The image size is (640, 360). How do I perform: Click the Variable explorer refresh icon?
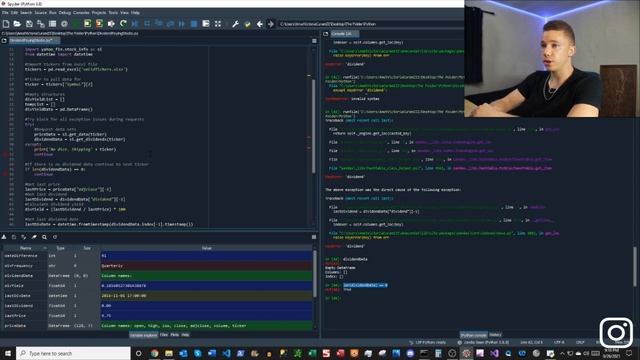tap(55, 237)
